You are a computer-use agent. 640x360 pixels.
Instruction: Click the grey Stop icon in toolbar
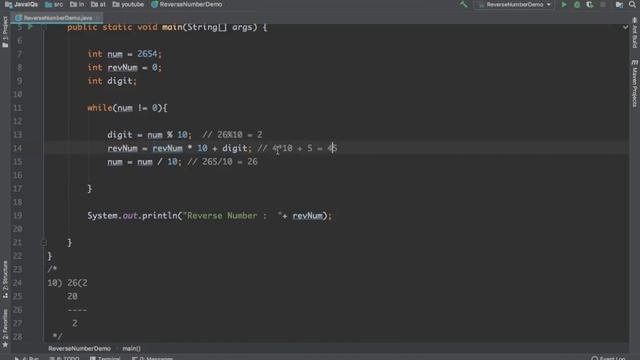603,4
